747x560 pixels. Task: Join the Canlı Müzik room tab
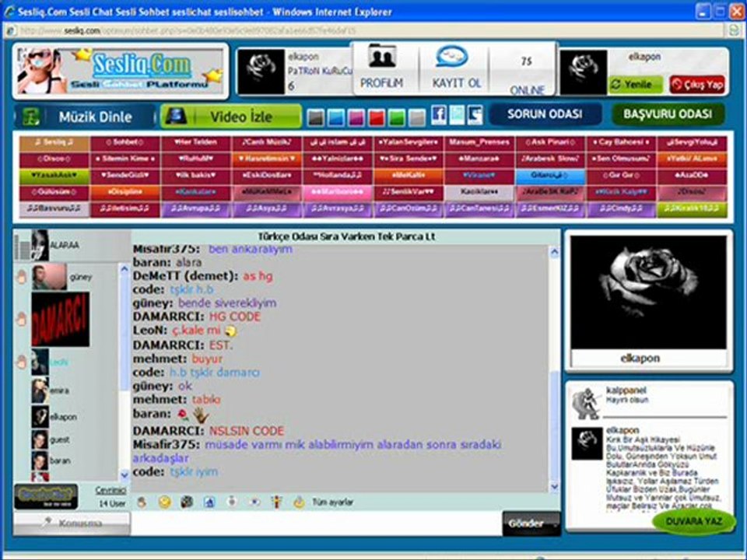[266, 143]
